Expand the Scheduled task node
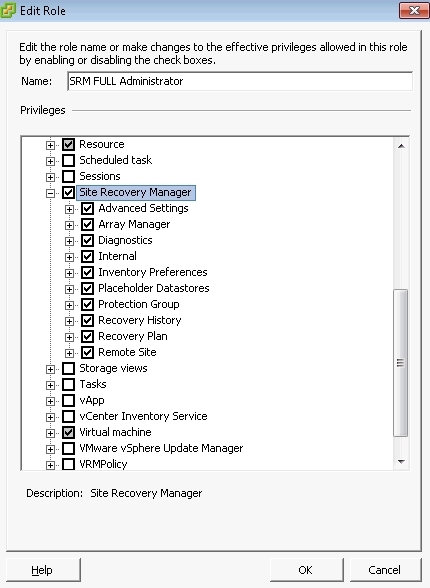The image size is (430, 588). [x=50, y=161]
